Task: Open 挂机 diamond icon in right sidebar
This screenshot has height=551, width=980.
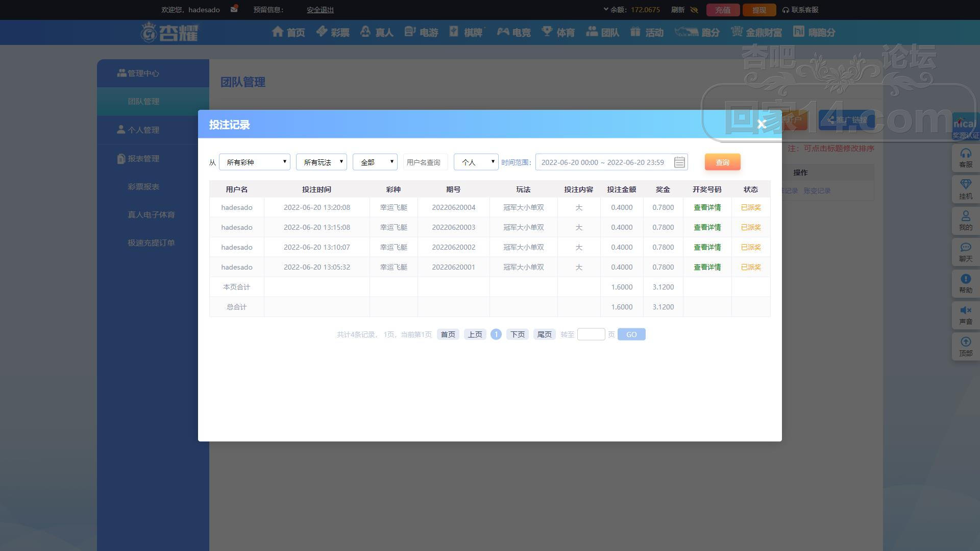Action: point(966,189)
